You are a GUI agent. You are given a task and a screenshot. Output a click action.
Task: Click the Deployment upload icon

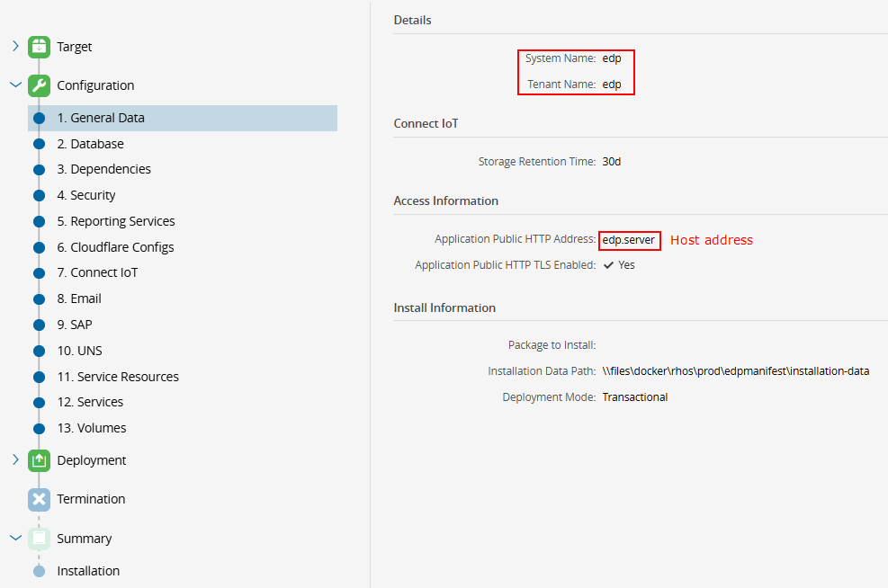pos(39,460)
